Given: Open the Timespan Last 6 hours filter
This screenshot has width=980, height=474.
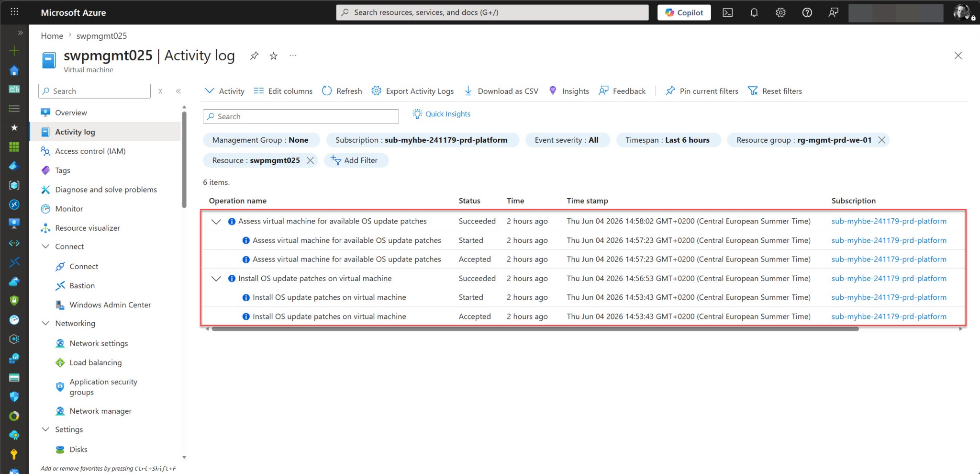Looking at the screenshot, I should 668,140.
